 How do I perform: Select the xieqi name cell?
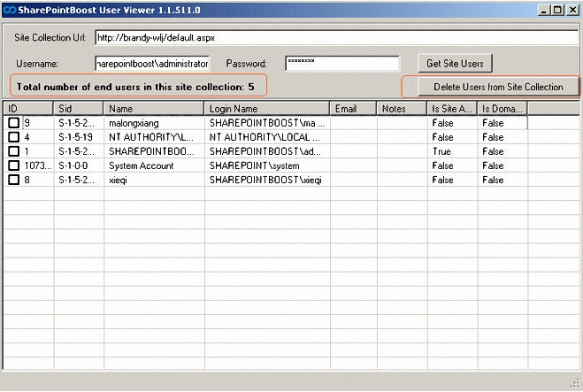118,180
